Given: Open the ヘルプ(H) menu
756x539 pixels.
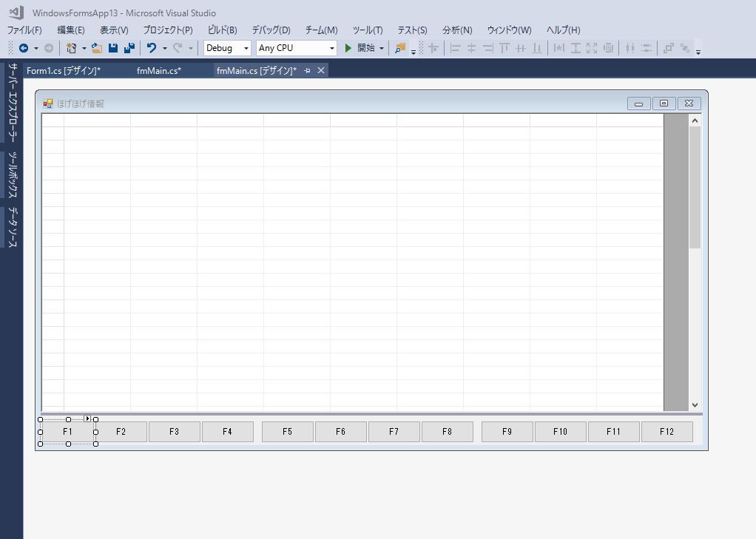Looking at the screenshot, I should pos(563,30).
